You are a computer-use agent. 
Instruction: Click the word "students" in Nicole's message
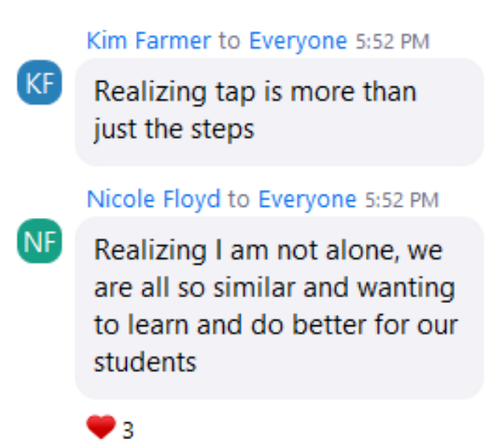(x=145, y=362)
